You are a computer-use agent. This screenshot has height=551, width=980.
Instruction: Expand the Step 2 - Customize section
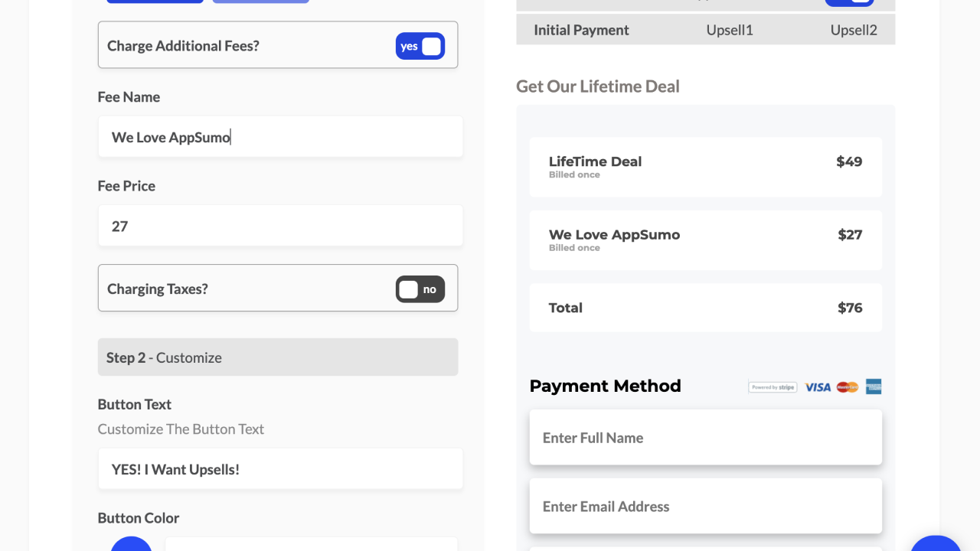[x=278, y=357]
